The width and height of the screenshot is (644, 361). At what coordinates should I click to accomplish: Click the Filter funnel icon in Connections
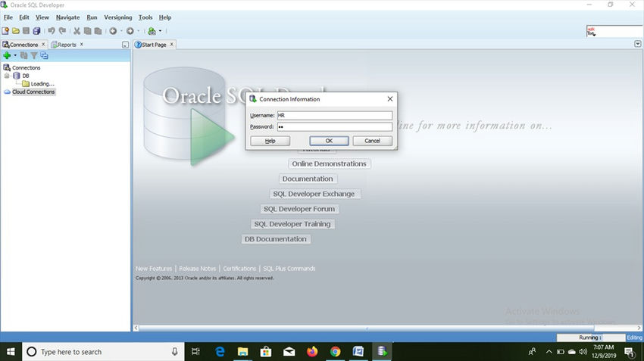click(34, 55)
